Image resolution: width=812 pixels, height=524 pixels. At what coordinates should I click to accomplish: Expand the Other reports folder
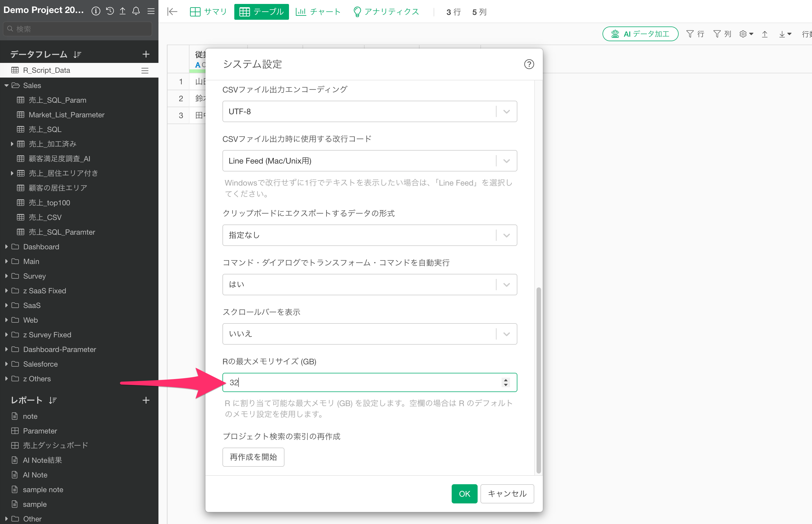(6, 519)
